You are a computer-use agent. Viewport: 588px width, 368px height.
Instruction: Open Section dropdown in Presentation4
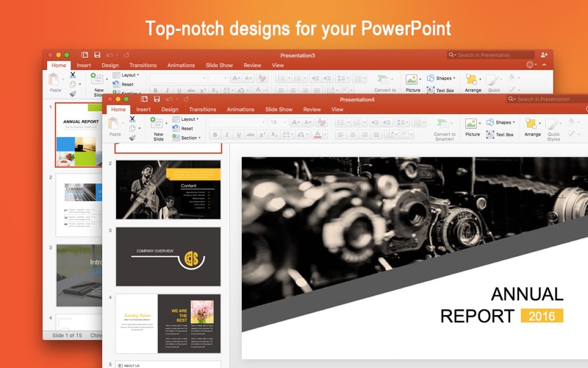pos(187,138)
